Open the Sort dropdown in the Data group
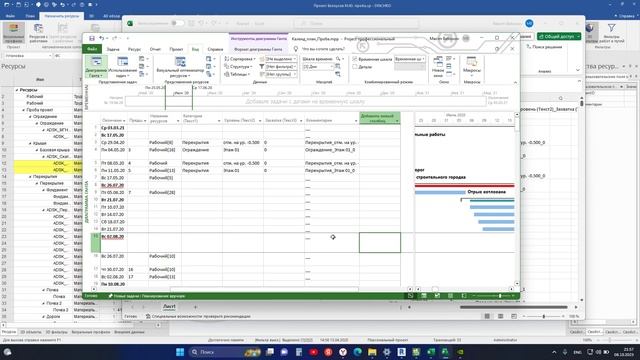 point(240,59)
